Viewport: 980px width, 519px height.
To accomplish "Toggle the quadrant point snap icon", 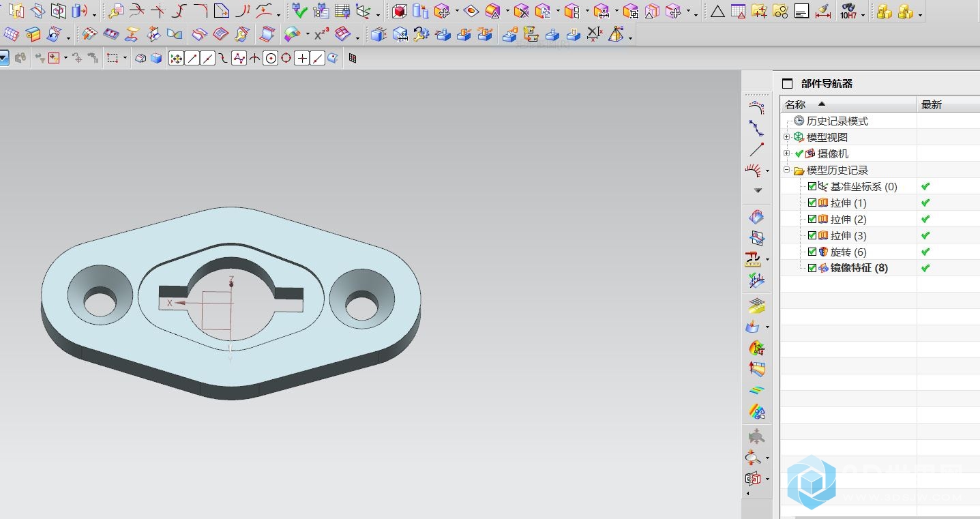I will tap(286, 59).
